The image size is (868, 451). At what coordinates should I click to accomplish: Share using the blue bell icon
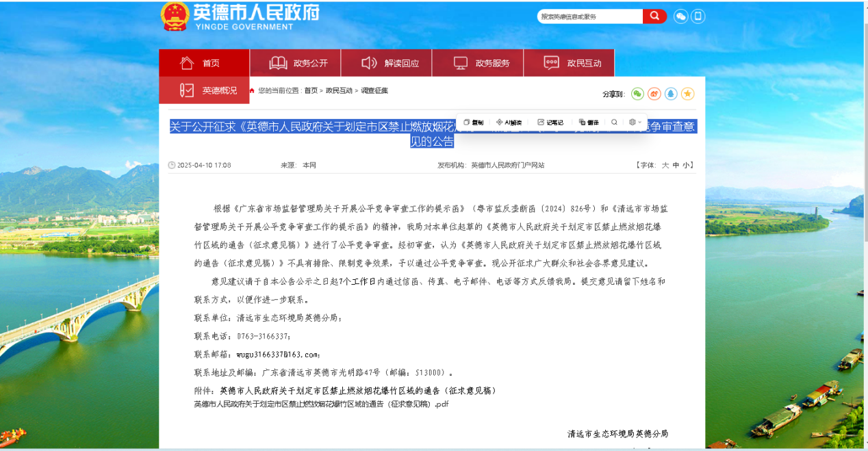click(671, 94)
